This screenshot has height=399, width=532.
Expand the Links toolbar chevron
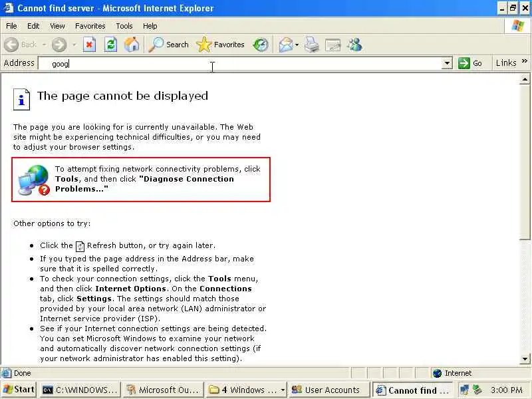click(x=525, y=61)
